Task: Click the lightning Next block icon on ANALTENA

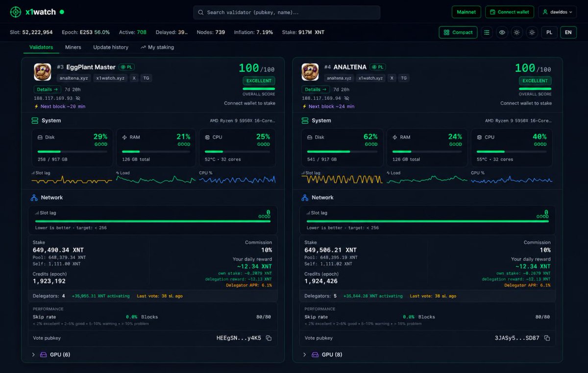Action: (x=304, y=106)
